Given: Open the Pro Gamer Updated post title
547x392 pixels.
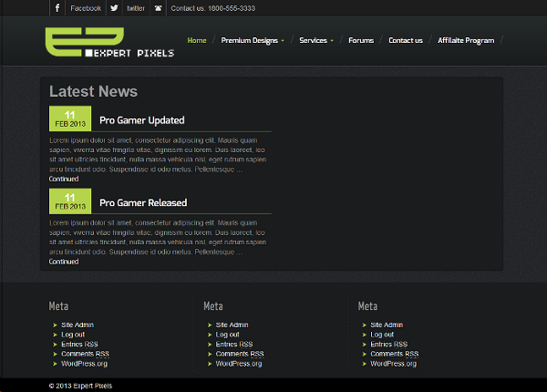Looking at the screenshot, I should 142,120.
